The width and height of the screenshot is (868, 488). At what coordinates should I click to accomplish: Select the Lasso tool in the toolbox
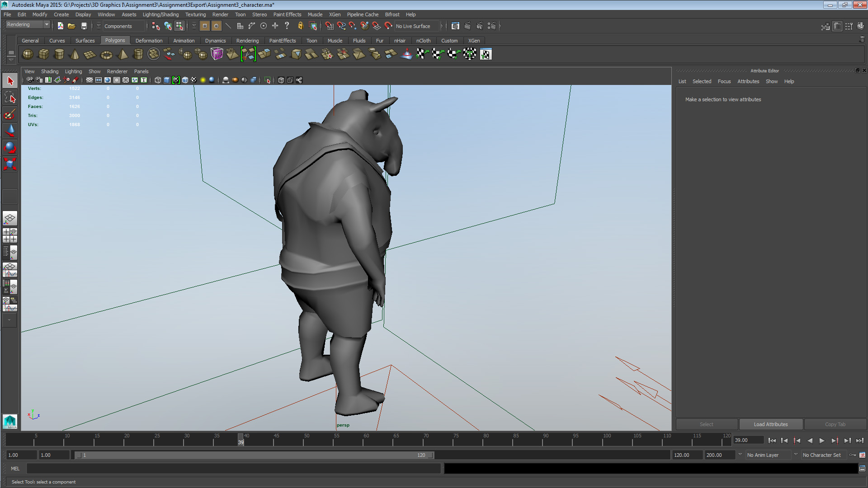(x=9, y=97)
